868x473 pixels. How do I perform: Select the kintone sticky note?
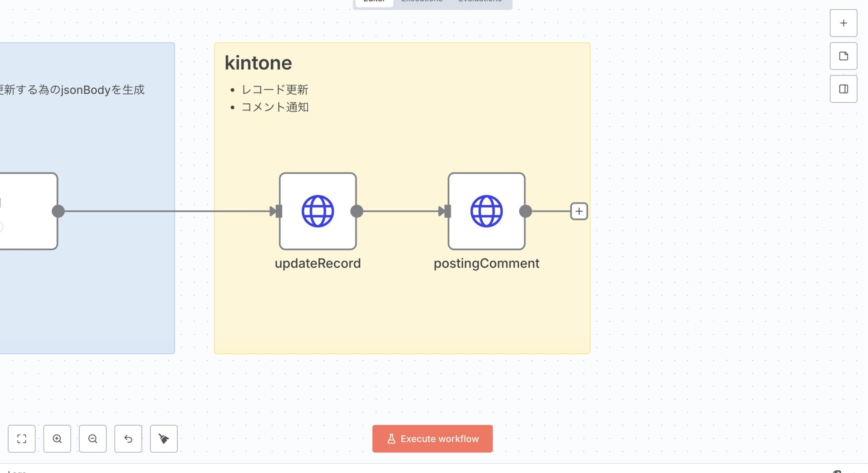[x=258, y=62]
